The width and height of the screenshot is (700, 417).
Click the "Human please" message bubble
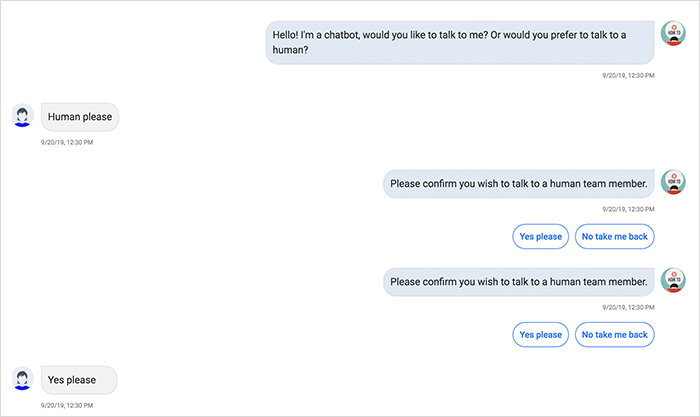pos(80,117)
